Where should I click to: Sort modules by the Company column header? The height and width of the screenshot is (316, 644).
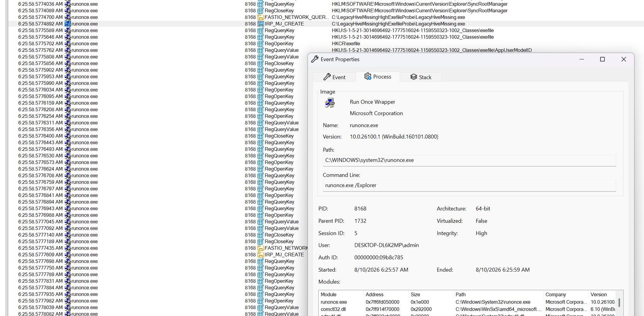pos(566,294)
